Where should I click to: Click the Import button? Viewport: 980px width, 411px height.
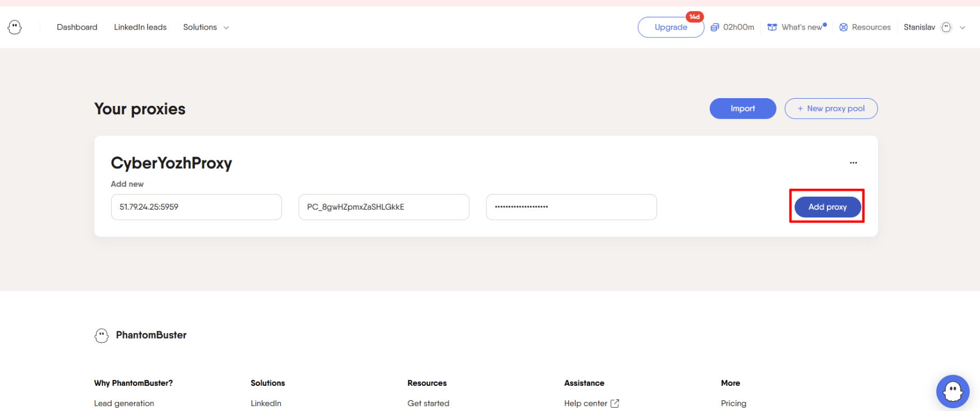pyautogui.click(x=742, y=109)
